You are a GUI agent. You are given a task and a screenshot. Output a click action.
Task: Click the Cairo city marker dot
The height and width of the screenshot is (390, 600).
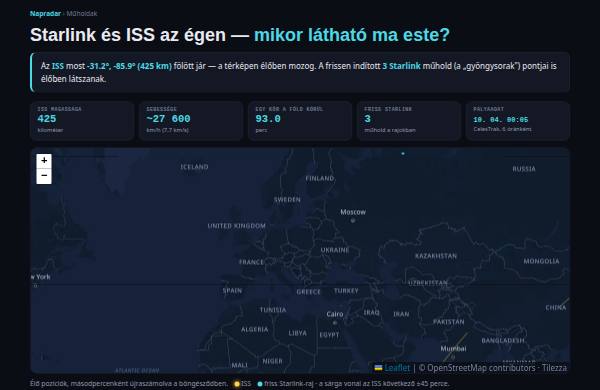[335, 323]
